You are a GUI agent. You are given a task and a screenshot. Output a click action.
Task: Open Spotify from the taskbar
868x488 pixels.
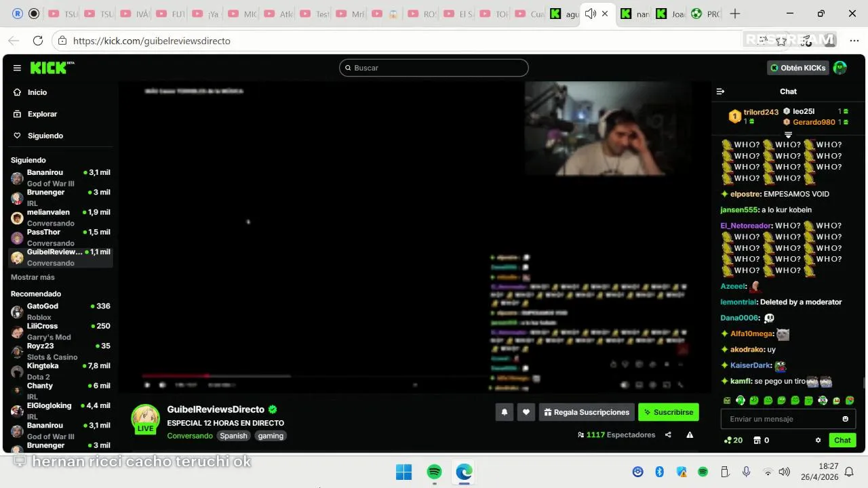click(435, 472)
